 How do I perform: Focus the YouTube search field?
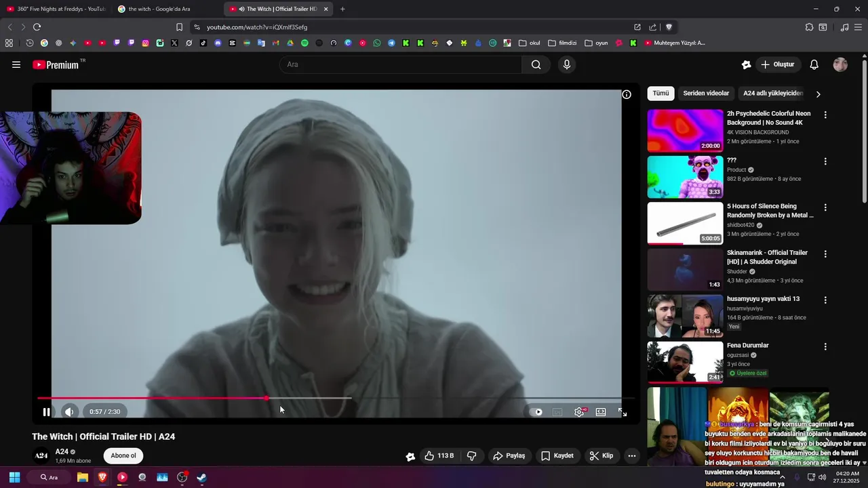[400, 64]
